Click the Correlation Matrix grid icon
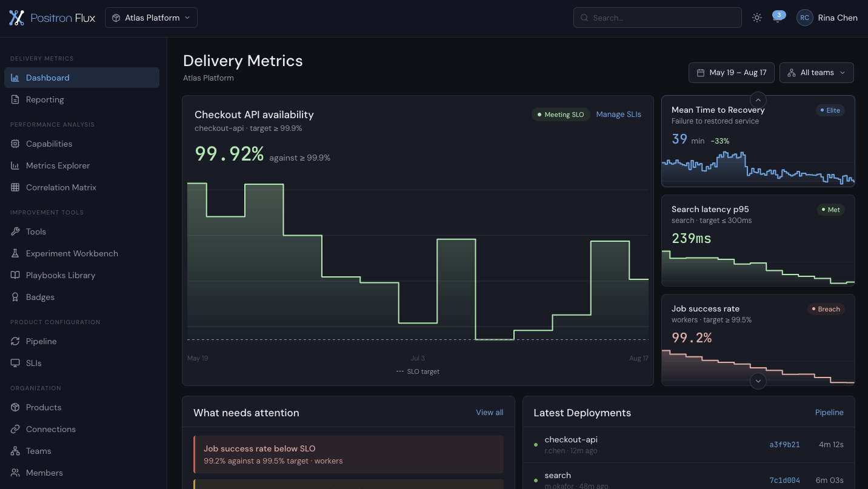 tap(15, 187)
